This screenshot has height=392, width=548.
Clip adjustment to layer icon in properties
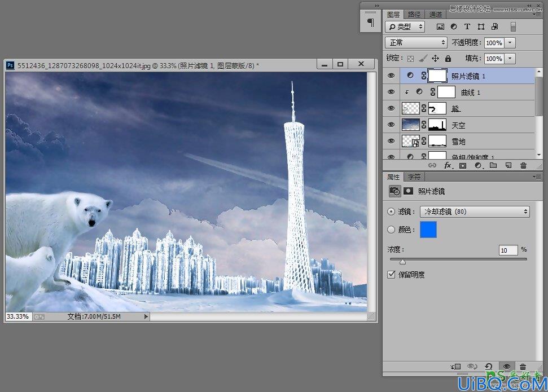point(456,367)
